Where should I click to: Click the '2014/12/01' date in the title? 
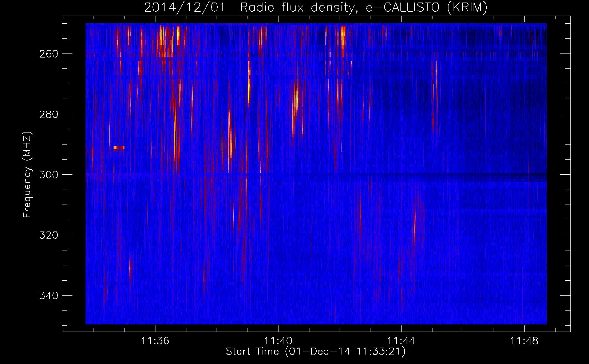[x=185, y=7]
